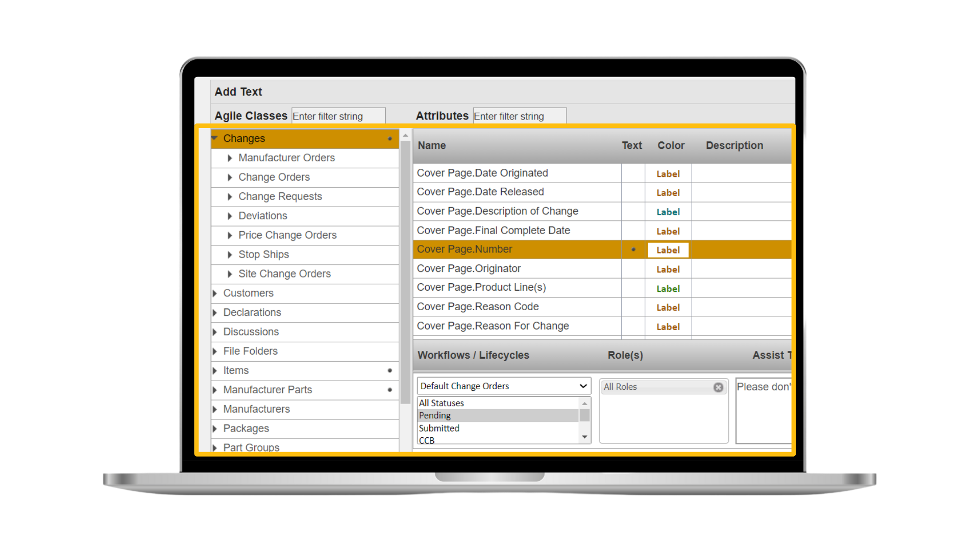Screen dimensions: 980x551
Task: Click the Cover Page.Reason Code label icon
Action: tap(669, 307)
